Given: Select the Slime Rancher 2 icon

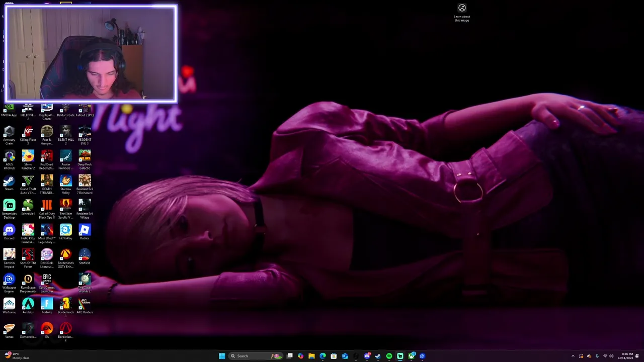Looking at the screenshot, I should [x=28, y=160].
